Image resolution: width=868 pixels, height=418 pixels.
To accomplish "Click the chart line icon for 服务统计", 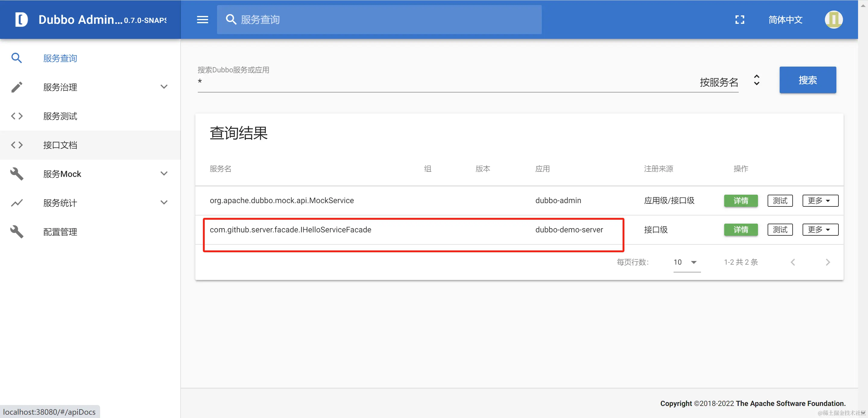I will (17, 203).
